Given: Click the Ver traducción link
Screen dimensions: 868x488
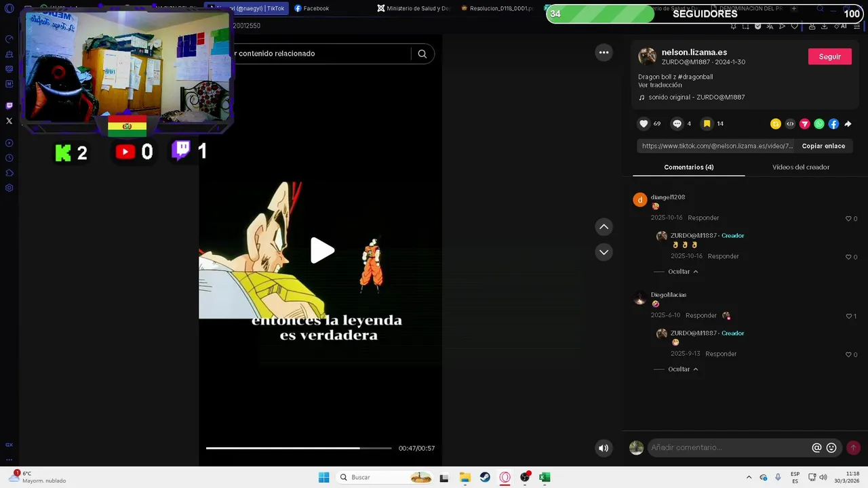Looking at the screenshot, I should point(660,85).
